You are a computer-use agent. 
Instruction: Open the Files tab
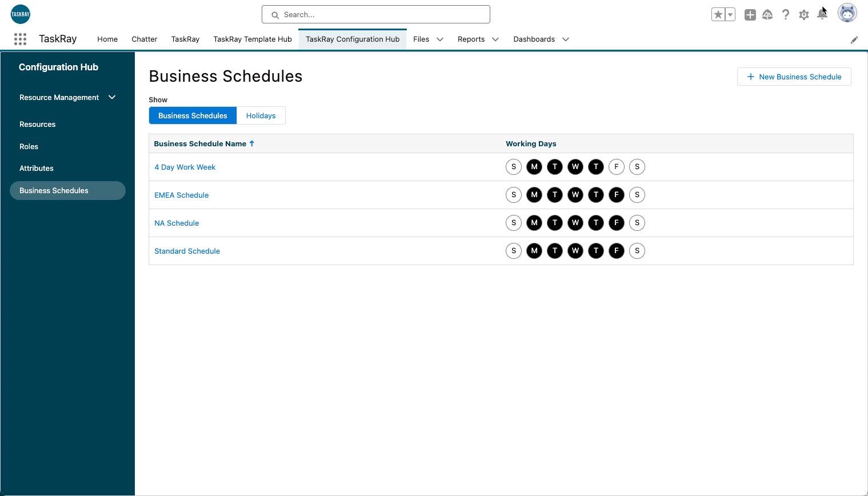[421, 39]
